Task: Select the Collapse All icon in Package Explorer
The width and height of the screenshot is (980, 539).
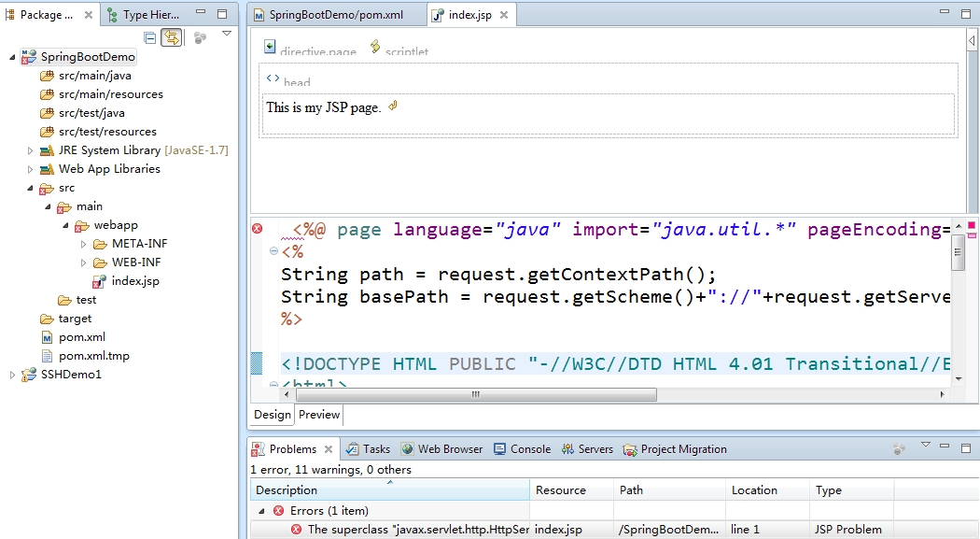Action: [150, 37]
